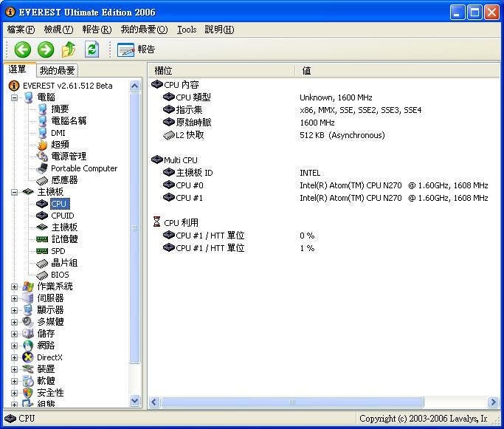
Task: Open the 檢視(V) menu
Action: click(58, 30)
